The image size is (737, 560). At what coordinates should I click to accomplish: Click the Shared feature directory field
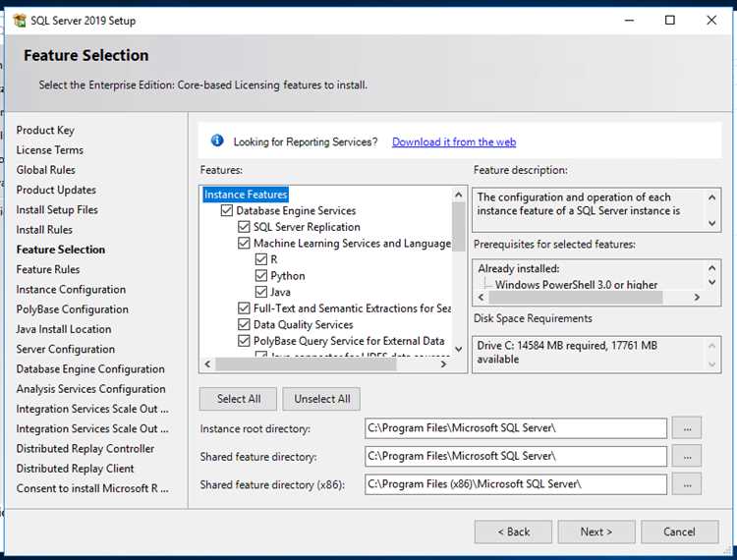[516, 456]
